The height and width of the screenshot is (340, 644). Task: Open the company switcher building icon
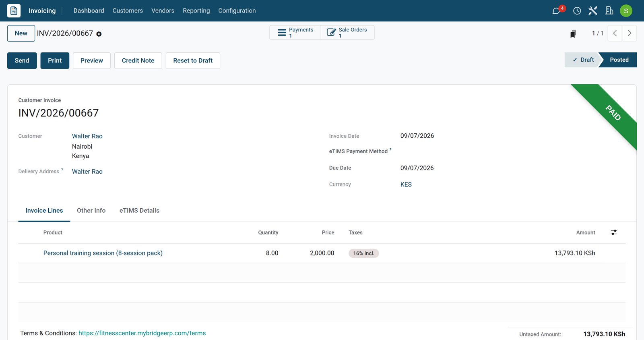click(x=609, y=10)
